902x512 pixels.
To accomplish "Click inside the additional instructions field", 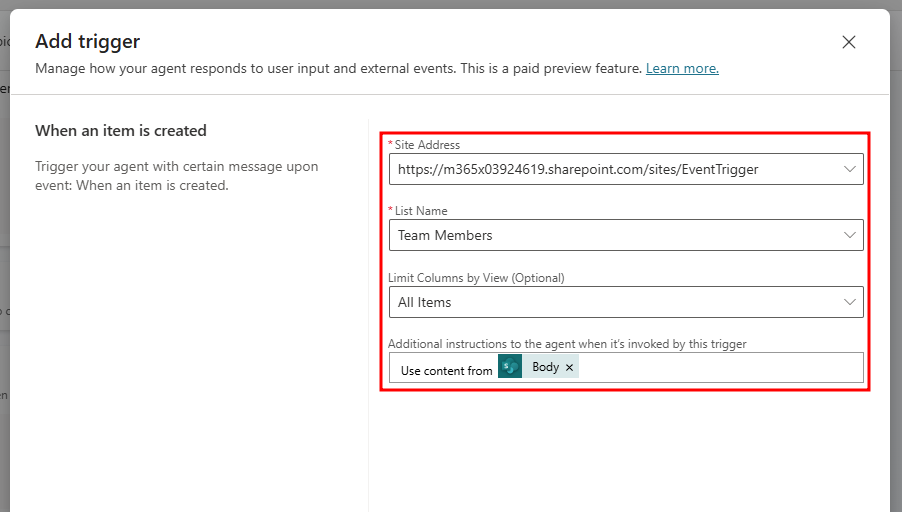I will pos(626,367).
